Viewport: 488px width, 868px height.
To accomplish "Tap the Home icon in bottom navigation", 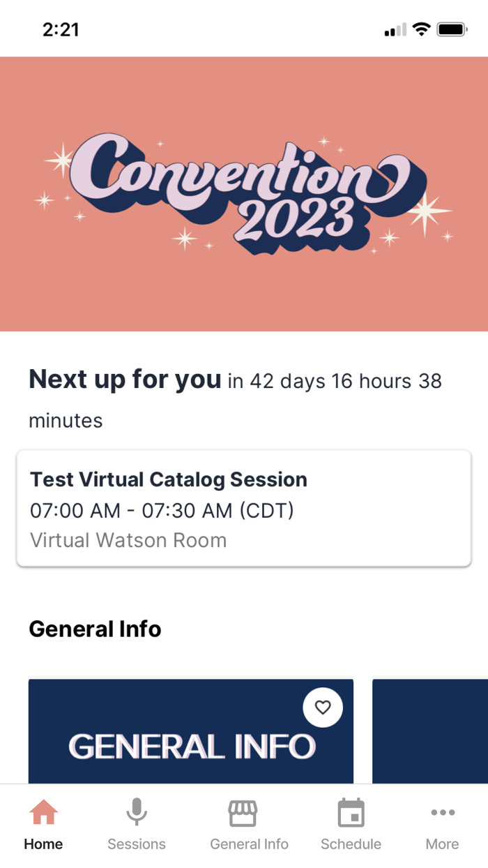I will [43, 814].
